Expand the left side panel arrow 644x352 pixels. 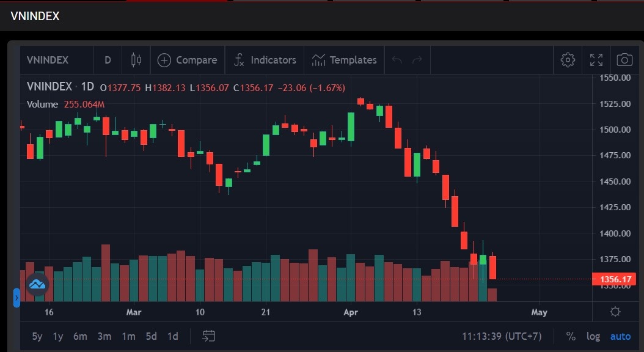16,298
